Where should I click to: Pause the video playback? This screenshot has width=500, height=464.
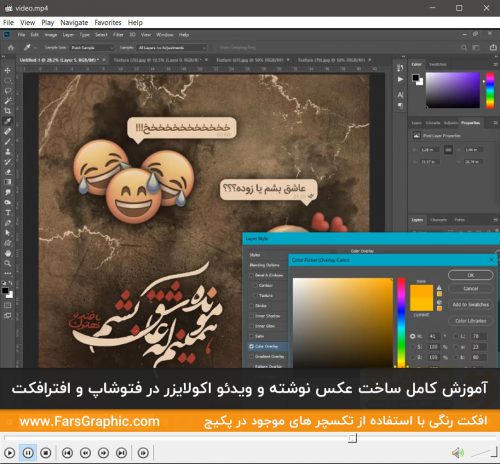coord(28,453)
